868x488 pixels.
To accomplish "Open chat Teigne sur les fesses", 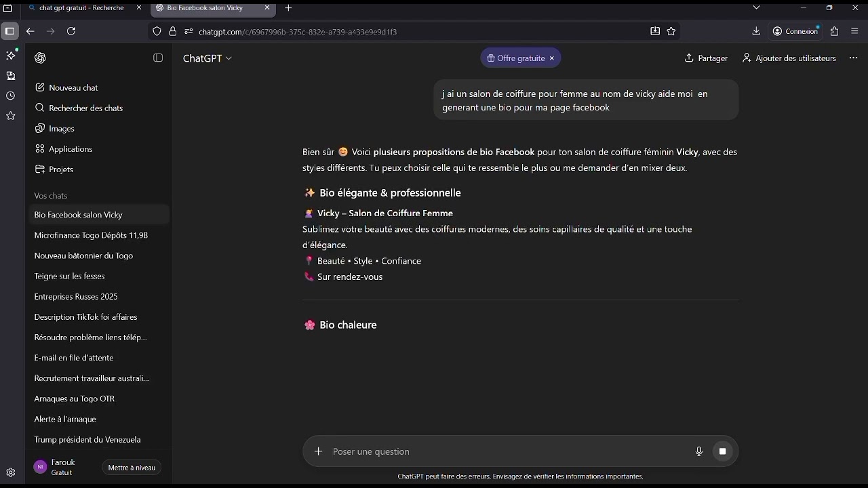I will tap(98, 276).
